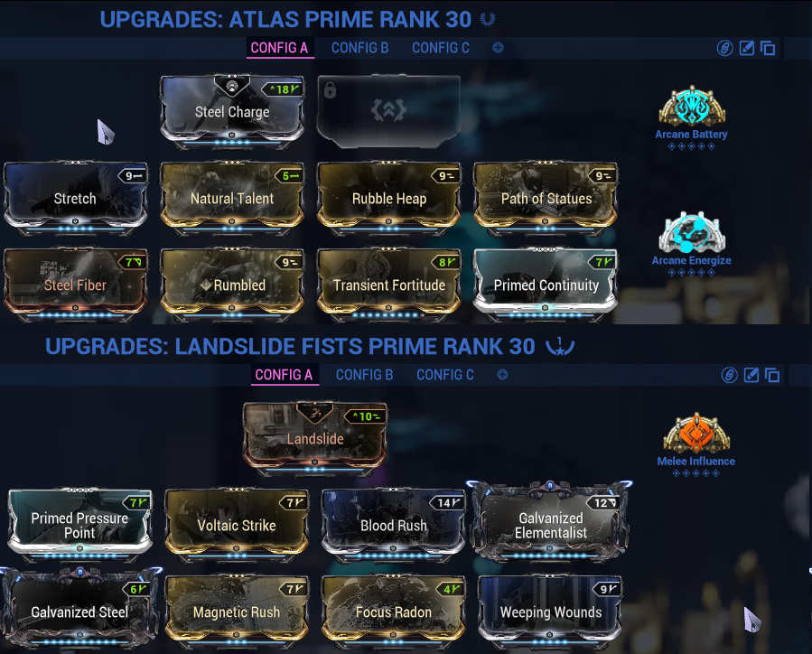Switch Atlas Prime to Config B tab

[x=359, y=48]
